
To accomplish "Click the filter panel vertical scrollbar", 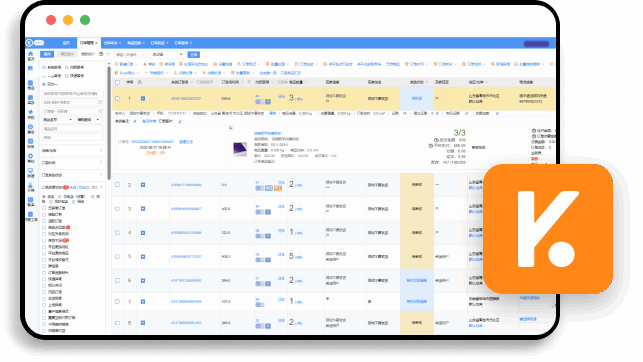I will point(109,123).
